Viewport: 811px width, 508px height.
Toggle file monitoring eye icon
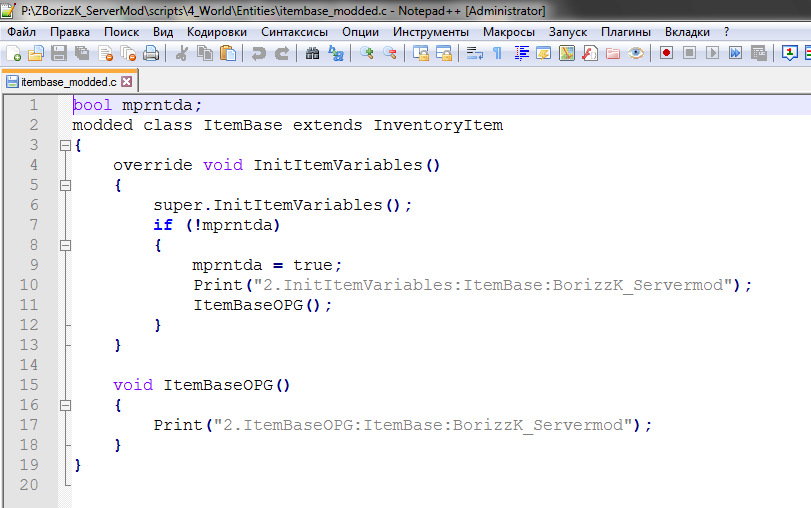pyautogui.click(x=636, y=53)
